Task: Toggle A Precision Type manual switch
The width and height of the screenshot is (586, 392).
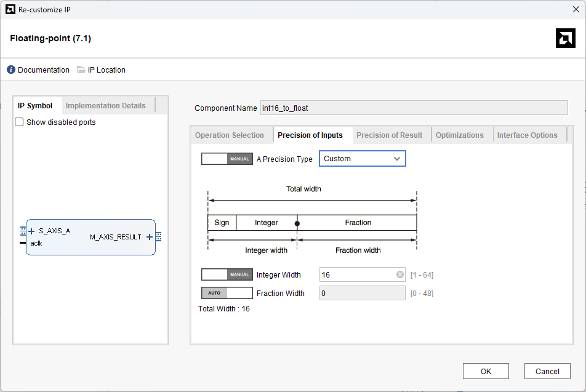Action: tap(227, 159)
